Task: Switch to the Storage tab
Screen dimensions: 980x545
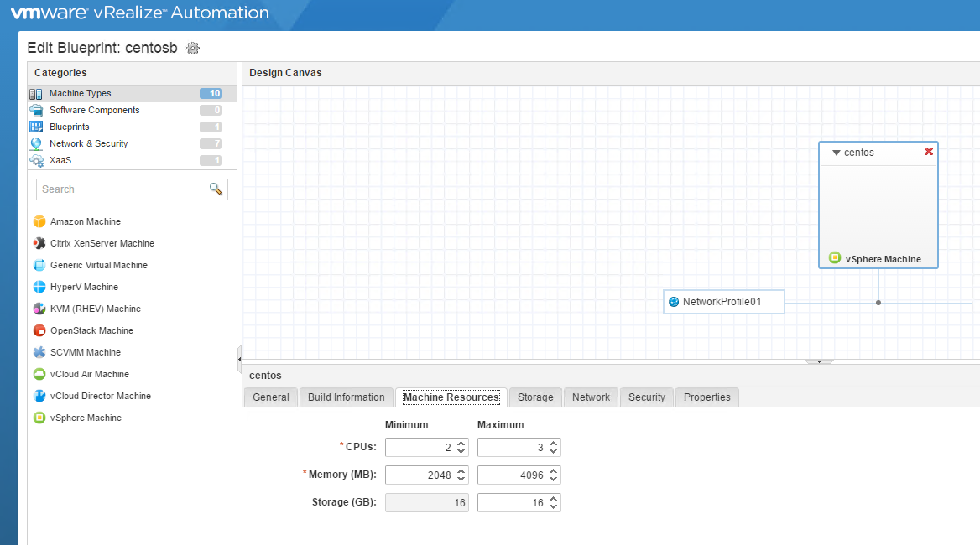Action: tap(535, 397)
